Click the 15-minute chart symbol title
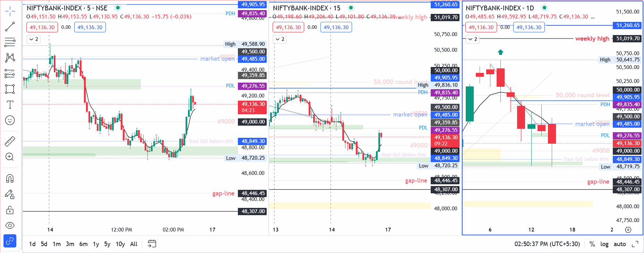This screenshot has width=644, height=253. [307, 8]
